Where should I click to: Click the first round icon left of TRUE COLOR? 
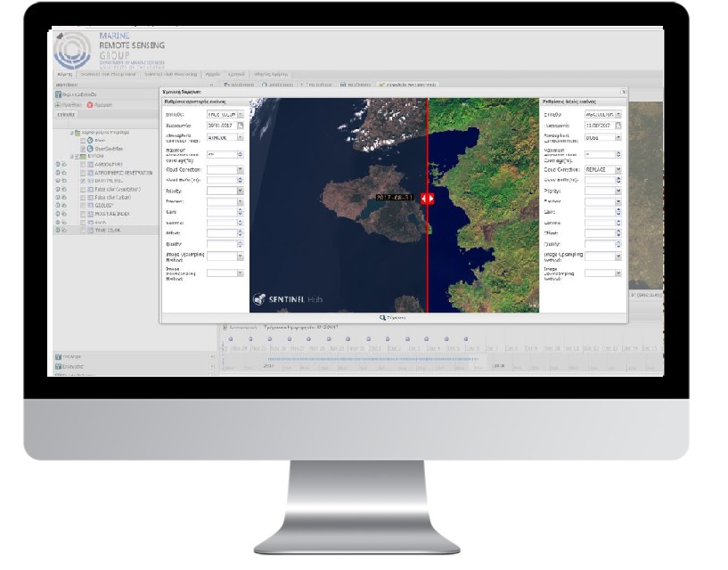pyautogui.click(x=58, y=231)
